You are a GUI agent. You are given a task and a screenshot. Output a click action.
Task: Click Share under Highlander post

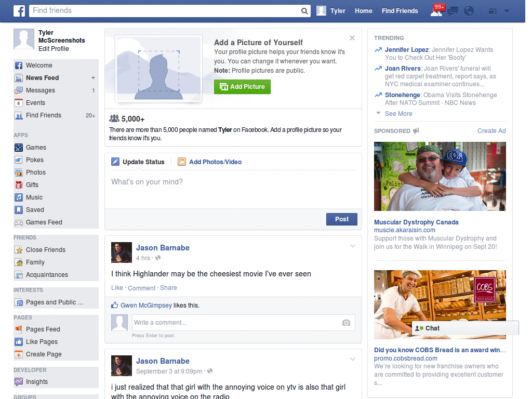[x=168, y=288]
